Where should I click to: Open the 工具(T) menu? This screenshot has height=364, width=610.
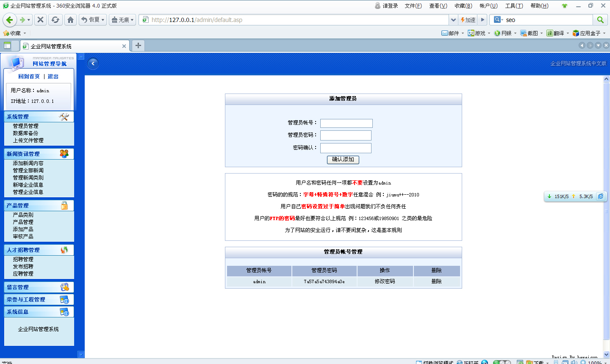[513, 6]
